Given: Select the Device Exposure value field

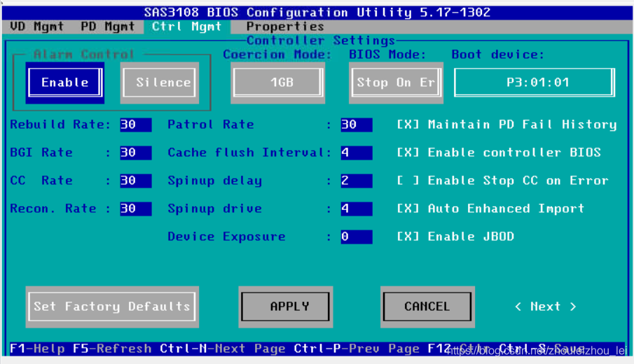Looking at the screenshot, I should (357, 237).
